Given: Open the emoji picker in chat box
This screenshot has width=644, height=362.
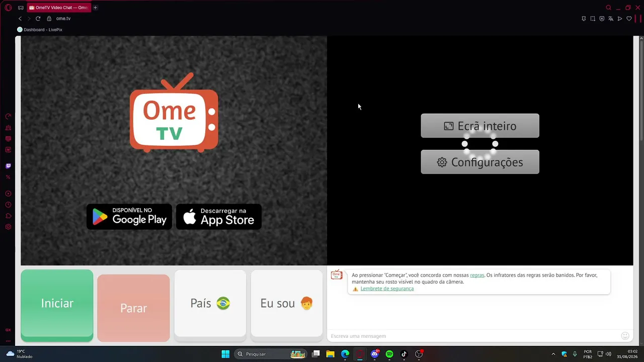Looking at the screenshot, I should pos(625,336).
